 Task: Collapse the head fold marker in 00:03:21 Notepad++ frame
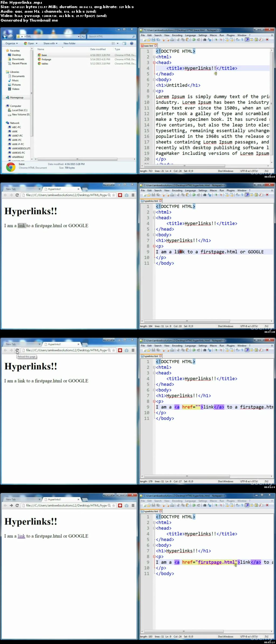point(154,528)
